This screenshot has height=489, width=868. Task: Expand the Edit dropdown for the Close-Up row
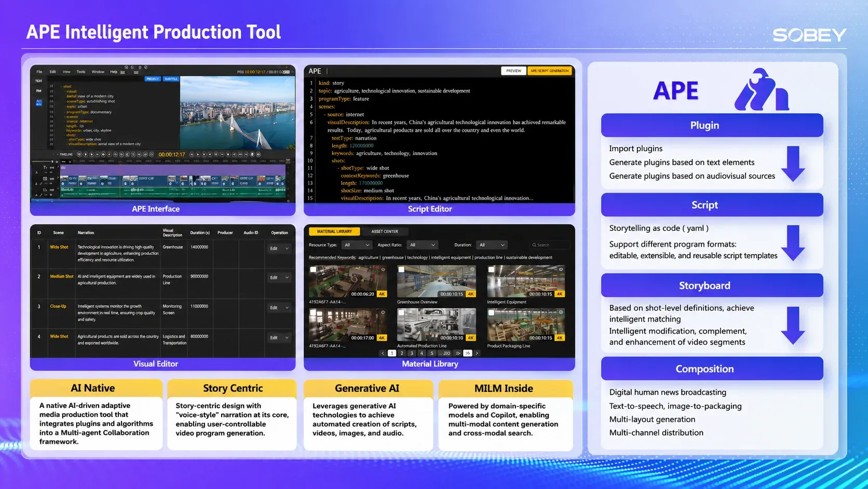[279, 308]
